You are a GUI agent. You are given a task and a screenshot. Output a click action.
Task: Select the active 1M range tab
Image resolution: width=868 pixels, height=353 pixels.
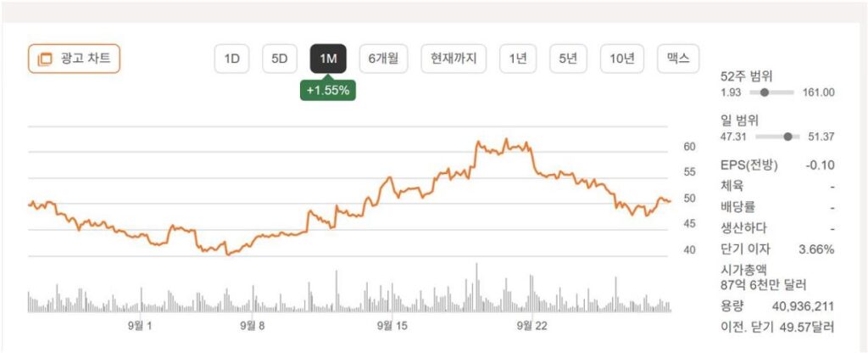(328, 59)
